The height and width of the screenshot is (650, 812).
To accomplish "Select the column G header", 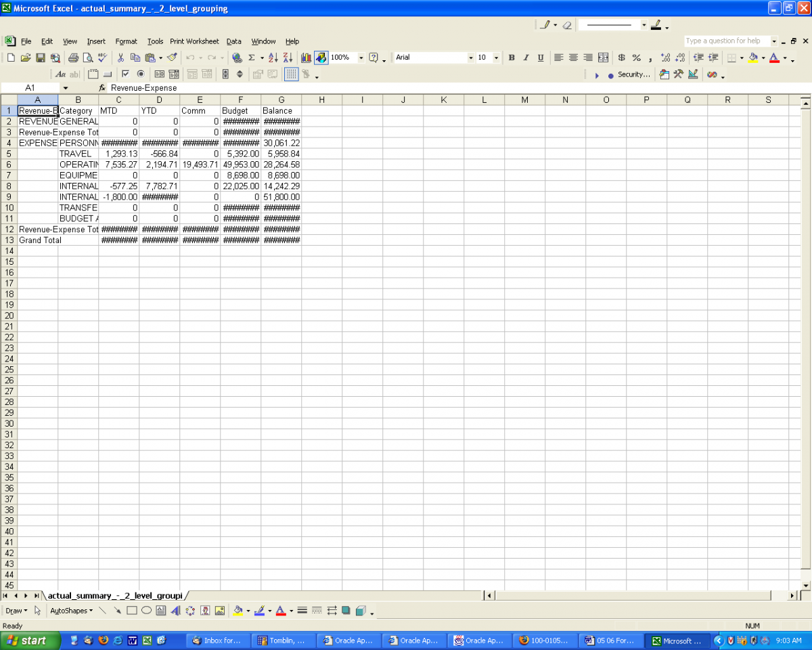I will (281, 100).
